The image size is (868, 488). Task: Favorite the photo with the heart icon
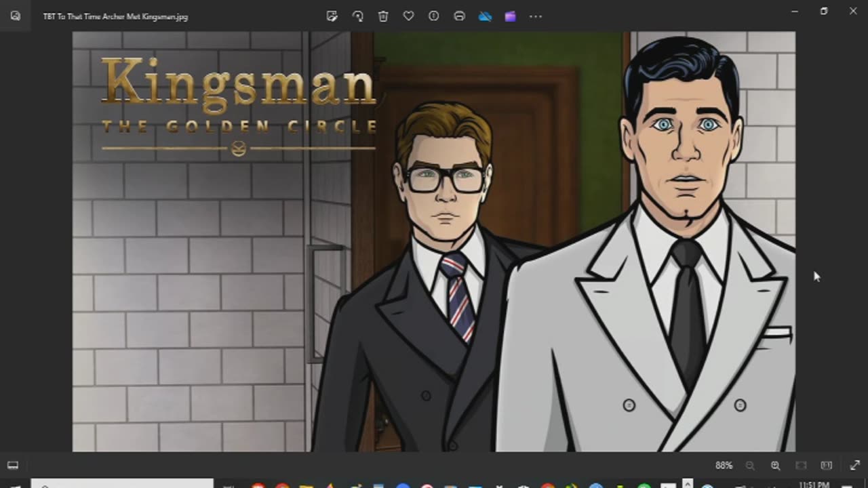click(408, 16)
